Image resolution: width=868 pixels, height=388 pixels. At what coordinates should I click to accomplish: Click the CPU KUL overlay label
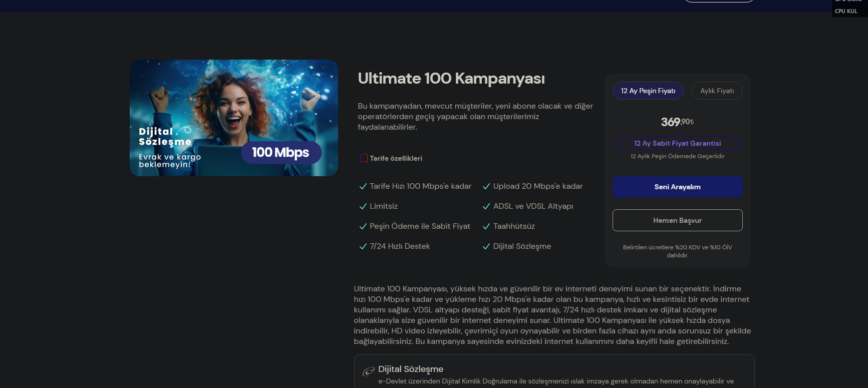click(x=846, y=11)
